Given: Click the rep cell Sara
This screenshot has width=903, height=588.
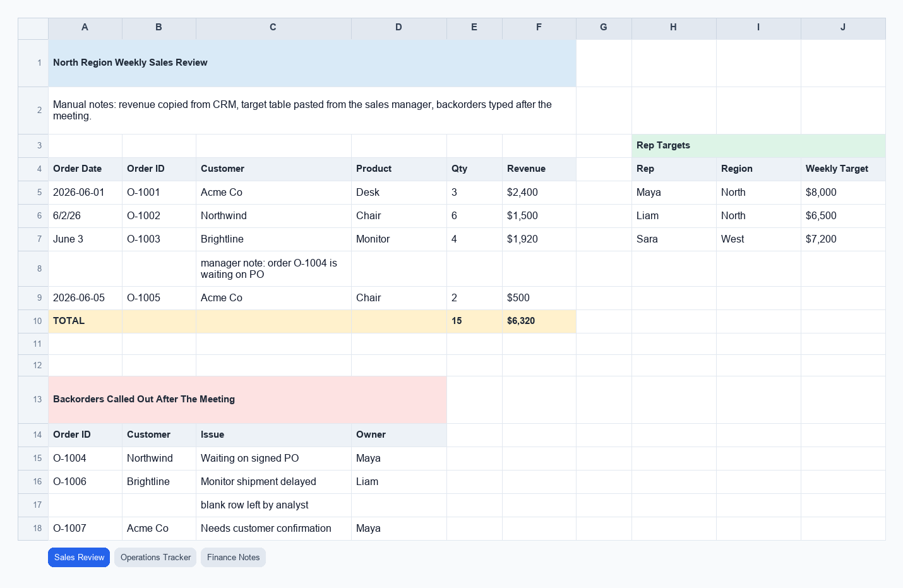Looking at the screenshot, I should pyautogui.click(x=674, y=239).
